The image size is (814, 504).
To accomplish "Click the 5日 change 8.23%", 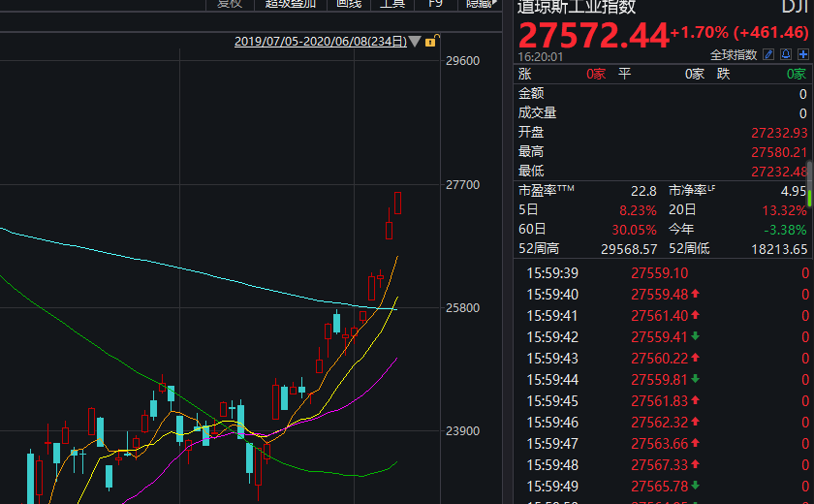I will [x=638, y=210].
